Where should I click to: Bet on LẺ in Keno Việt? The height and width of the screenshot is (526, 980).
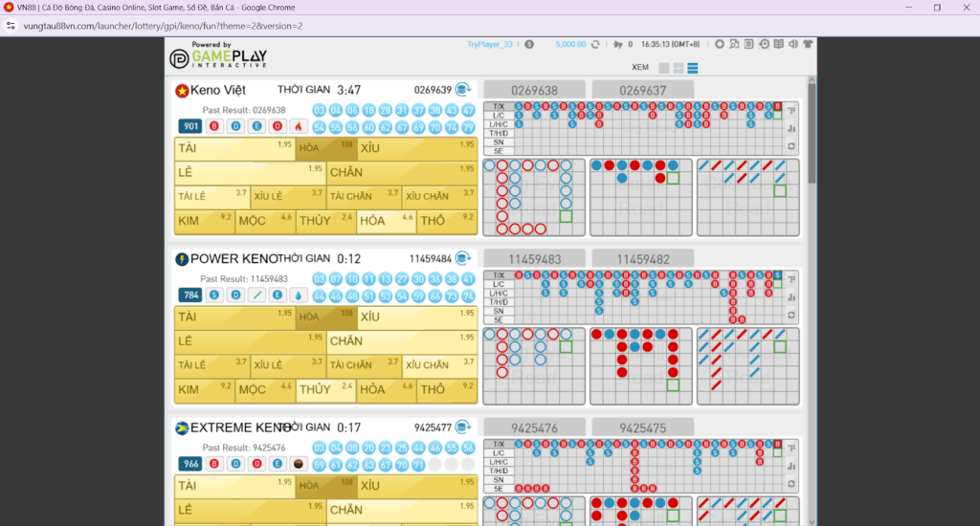(x=250, y=172)
